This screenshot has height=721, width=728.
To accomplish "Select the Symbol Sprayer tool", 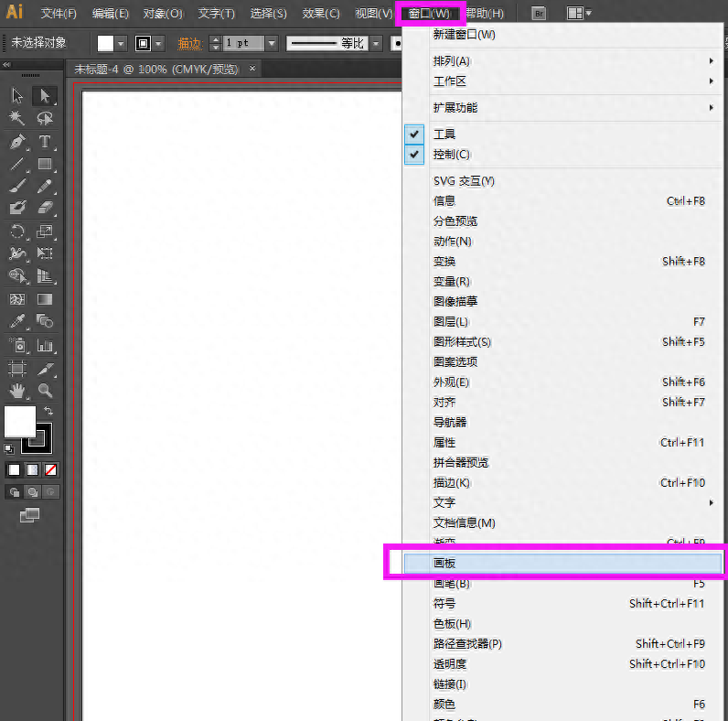I will coord(17,345).
